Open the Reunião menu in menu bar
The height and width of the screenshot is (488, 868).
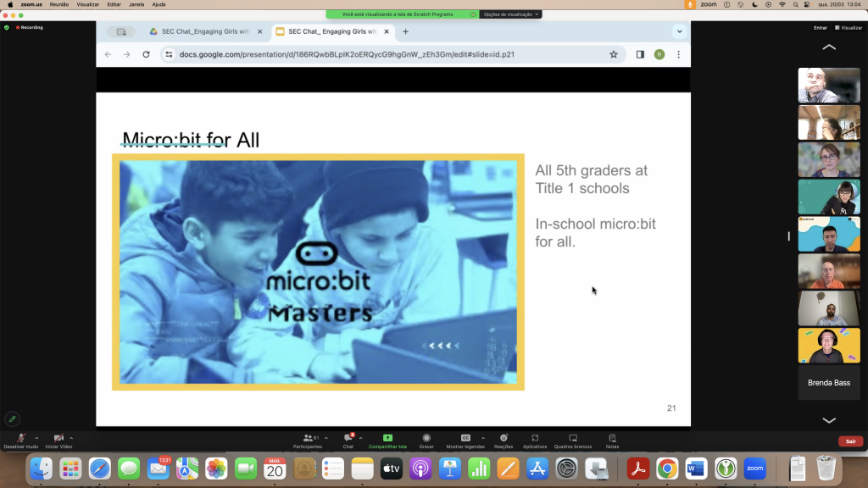tap(59, 4)
